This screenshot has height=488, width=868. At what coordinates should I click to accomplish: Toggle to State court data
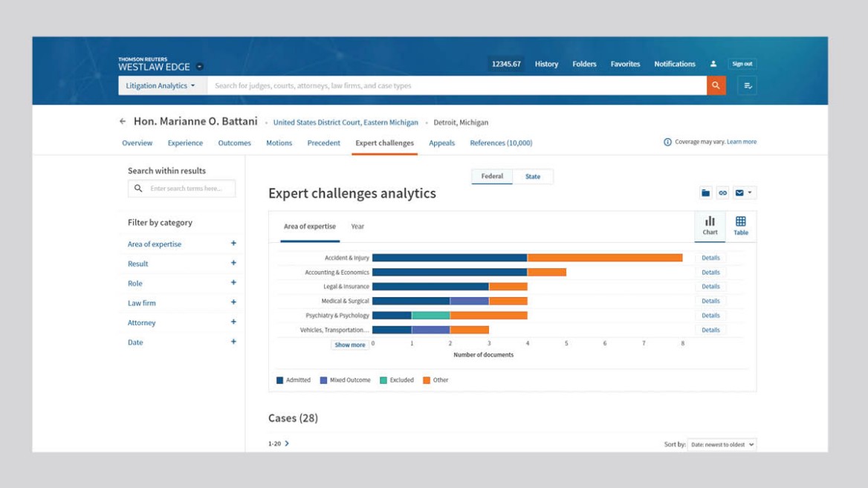click(533, 177)
